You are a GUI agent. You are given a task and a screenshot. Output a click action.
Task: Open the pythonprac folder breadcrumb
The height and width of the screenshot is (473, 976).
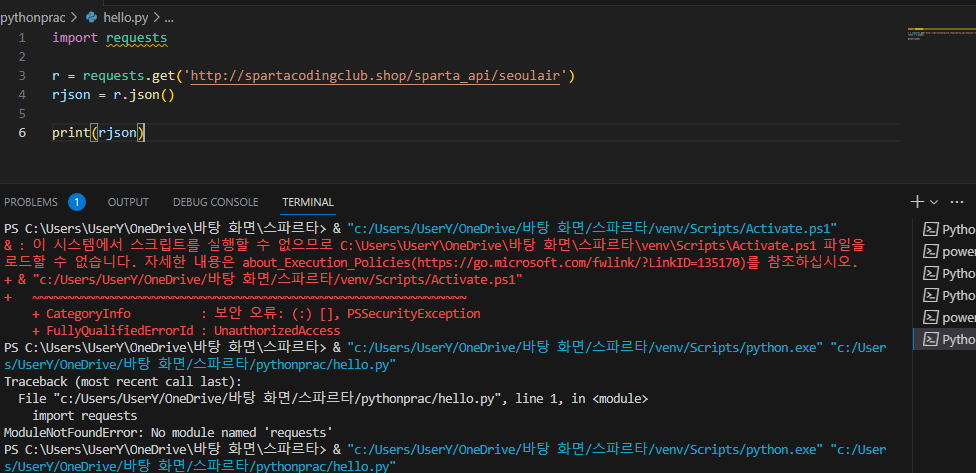click(33, 17)
